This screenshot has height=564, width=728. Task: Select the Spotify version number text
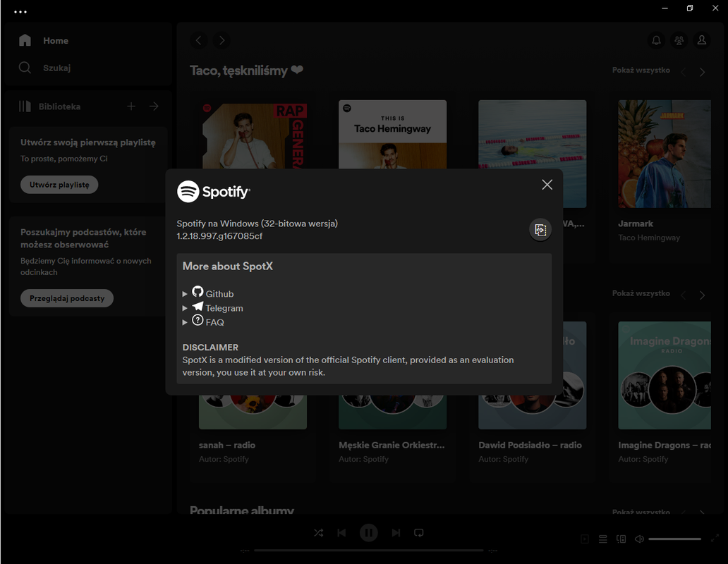[x=219, y=236]
